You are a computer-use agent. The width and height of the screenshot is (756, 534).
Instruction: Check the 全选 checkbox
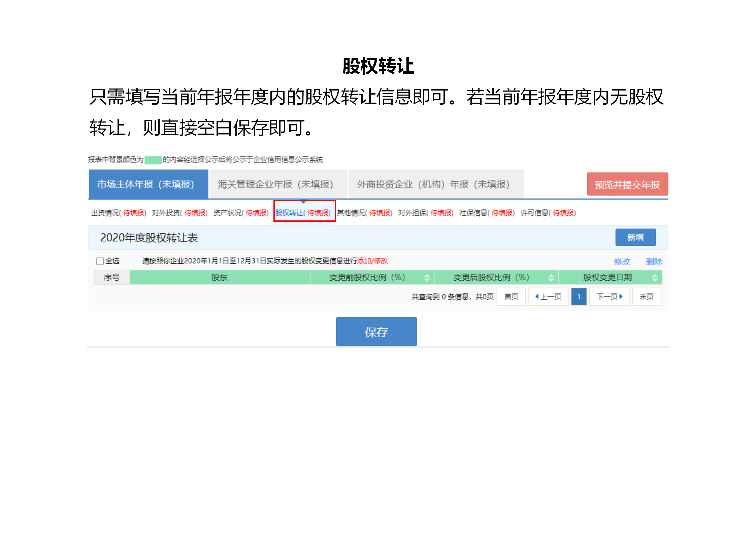tap(99, 261)
